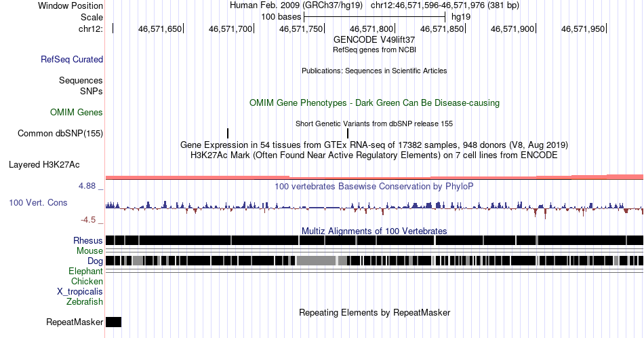Click the RepeatMasker track label
The height and width of the screenshot is (338, 644).
coord(75,322)
